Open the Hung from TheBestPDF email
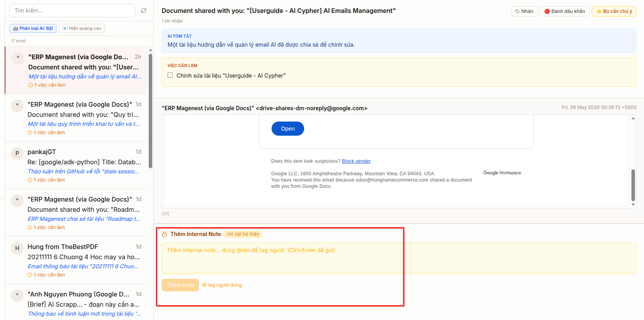This screenshot has height=320, width=644. (77, 260)
